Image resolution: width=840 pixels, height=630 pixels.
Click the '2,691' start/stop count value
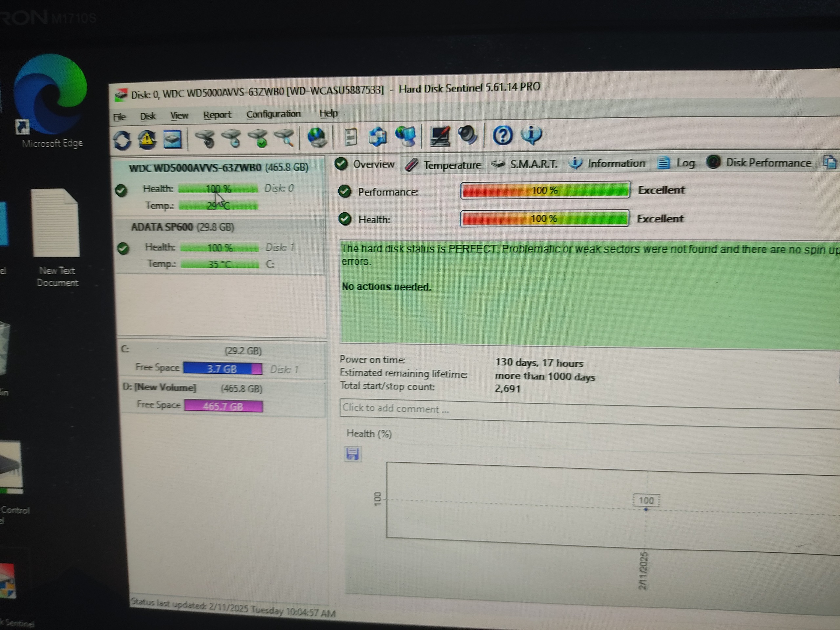[x=507, y=388]
